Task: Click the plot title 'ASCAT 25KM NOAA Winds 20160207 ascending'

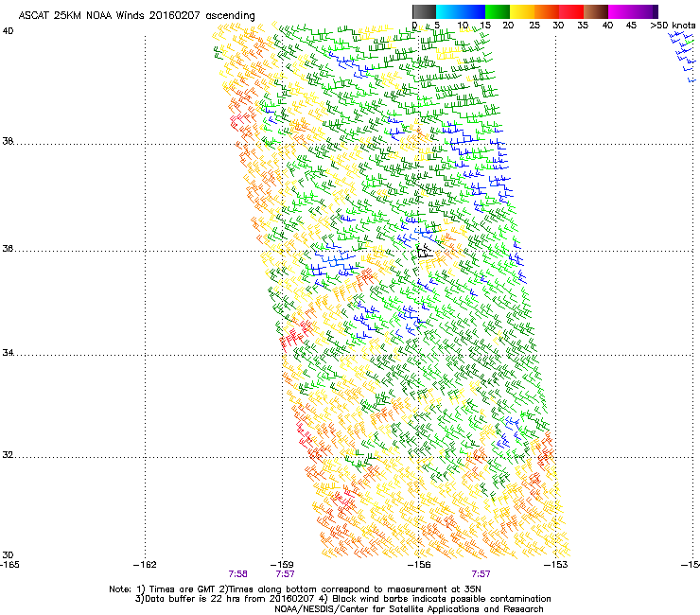Action: pyautogui.click(x=136, y=16)
